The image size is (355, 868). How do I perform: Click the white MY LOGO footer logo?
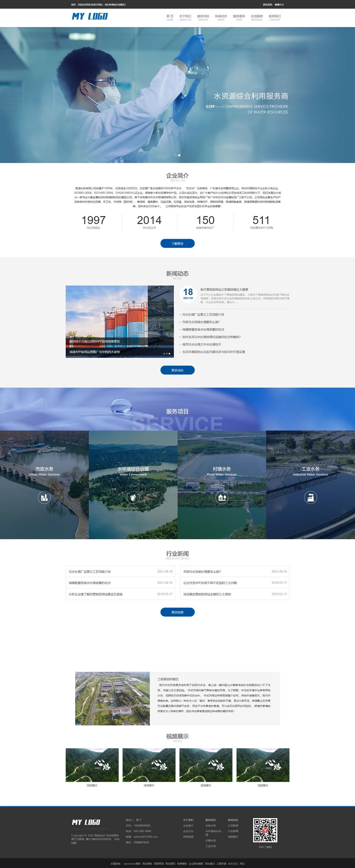click(86, 822)
